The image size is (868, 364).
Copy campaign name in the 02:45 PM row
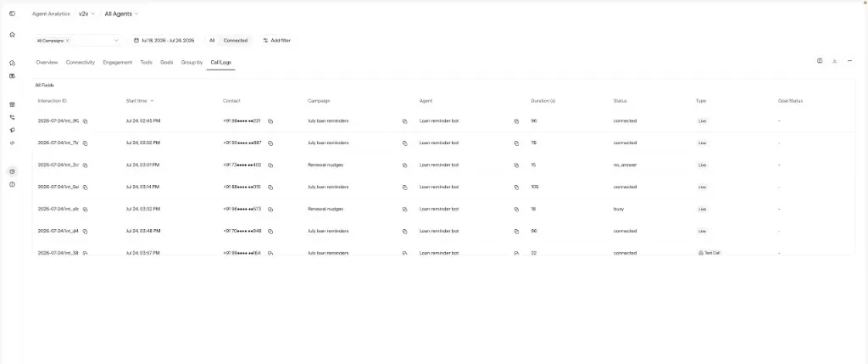coord(404,120)
